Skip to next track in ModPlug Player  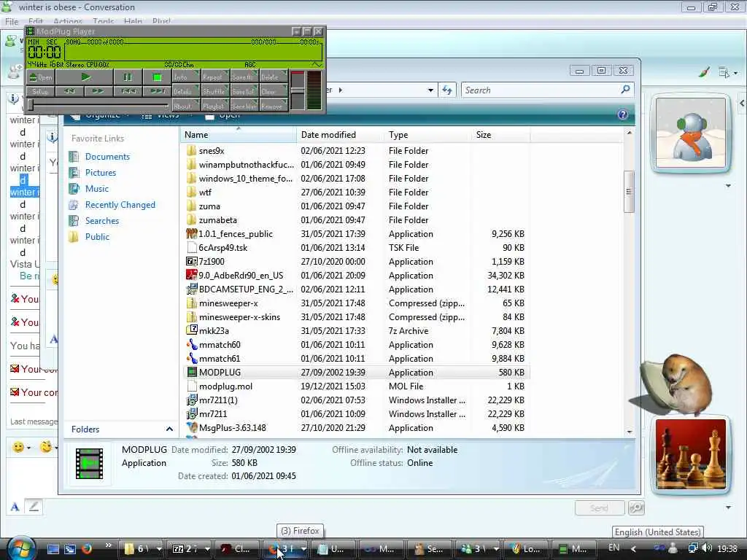tap(157, 91)
